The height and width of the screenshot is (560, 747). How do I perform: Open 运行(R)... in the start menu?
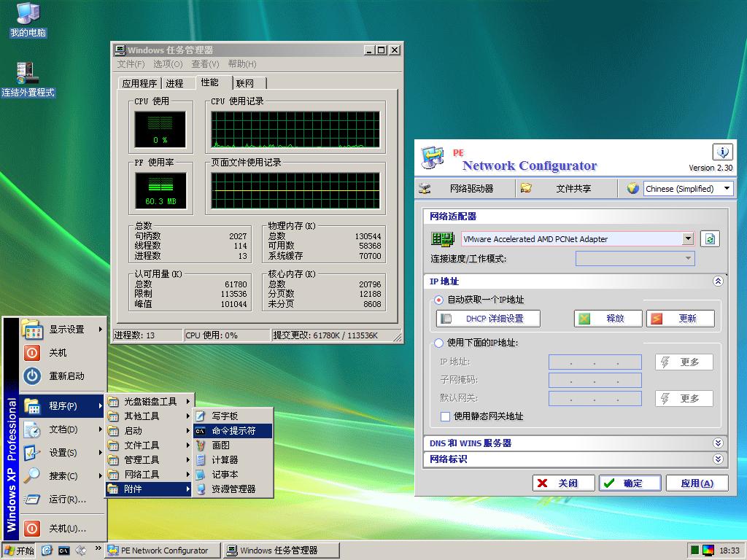63,499
